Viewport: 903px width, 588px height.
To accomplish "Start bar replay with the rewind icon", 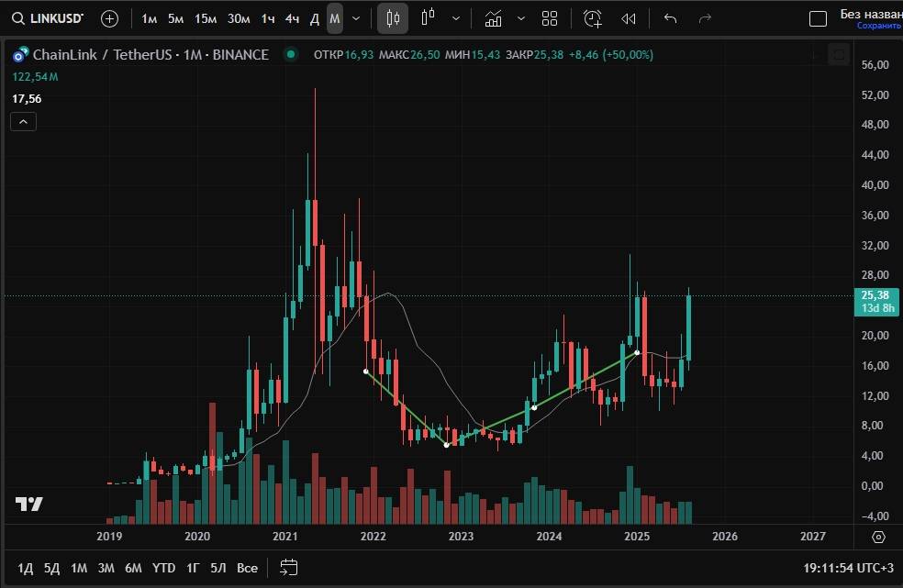I will click(629, 18).
